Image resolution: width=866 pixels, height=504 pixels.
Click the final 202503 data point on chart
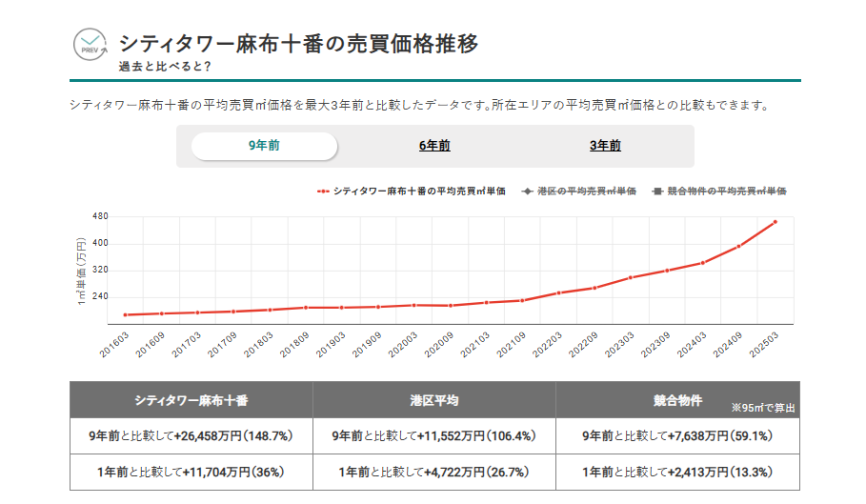click(775, 222)
